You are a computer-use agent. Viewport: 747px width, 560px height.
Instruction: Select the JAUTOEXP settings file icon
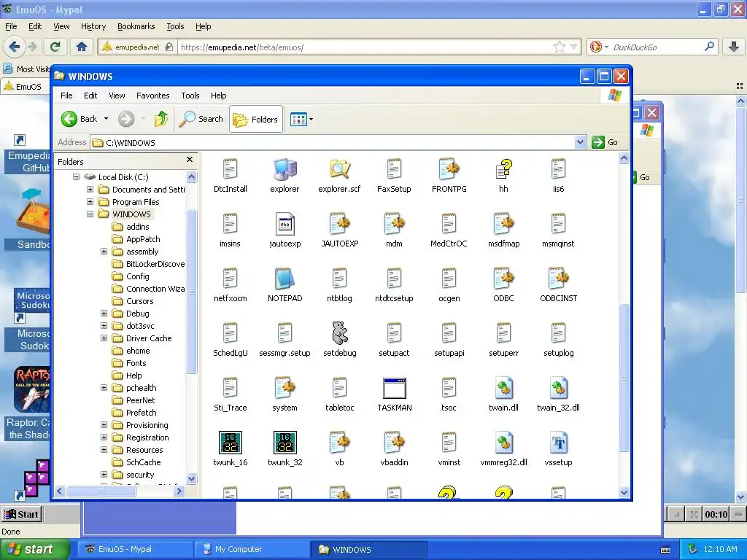[339, 224]
